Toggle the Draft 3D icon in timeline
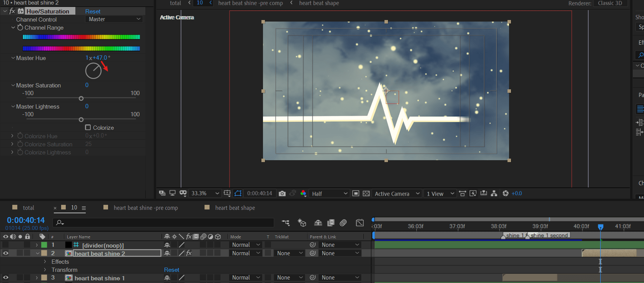The height and width of the screenshot is (283, 644). pyautogui.click(x=302, y=223)
